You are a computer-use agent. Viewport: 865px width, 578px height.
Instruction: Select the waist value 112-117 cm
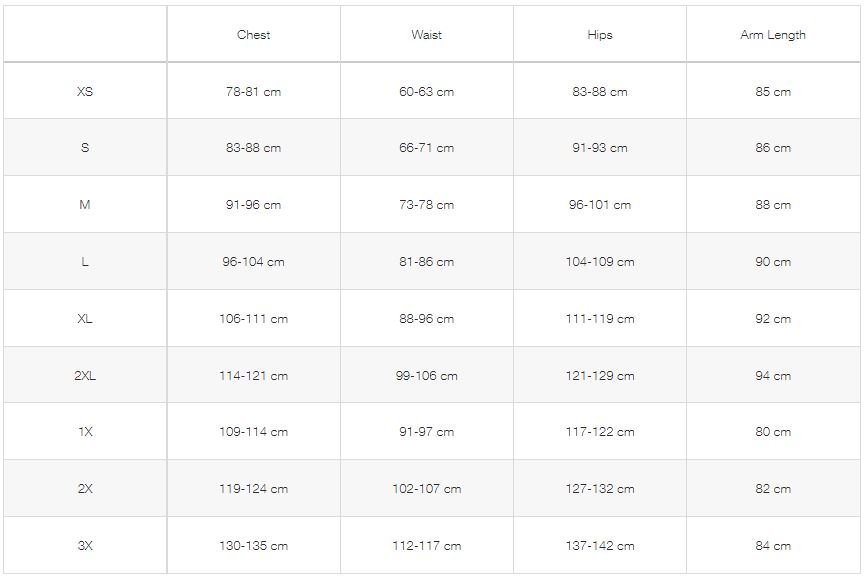click(426, 545)
